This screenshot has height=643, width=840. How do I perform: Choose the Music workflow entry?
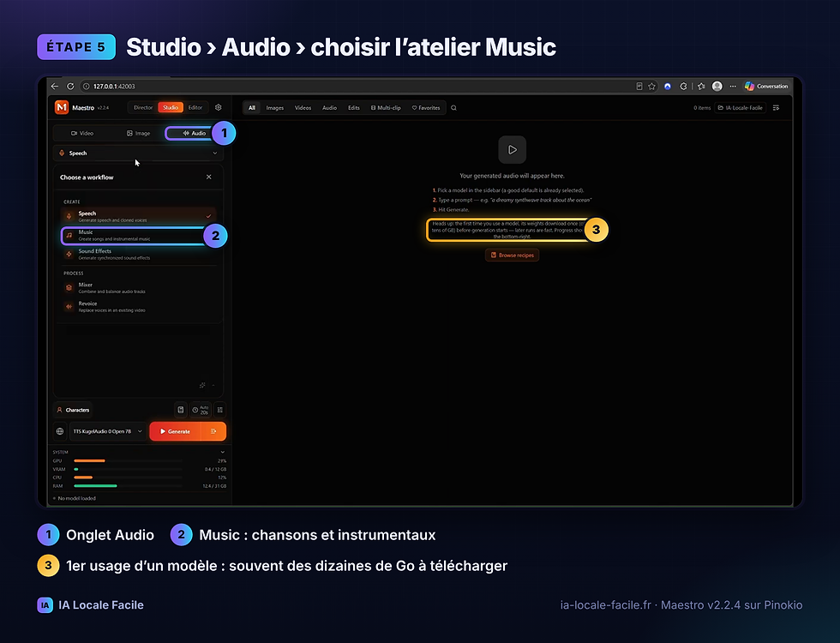(139, 235)
